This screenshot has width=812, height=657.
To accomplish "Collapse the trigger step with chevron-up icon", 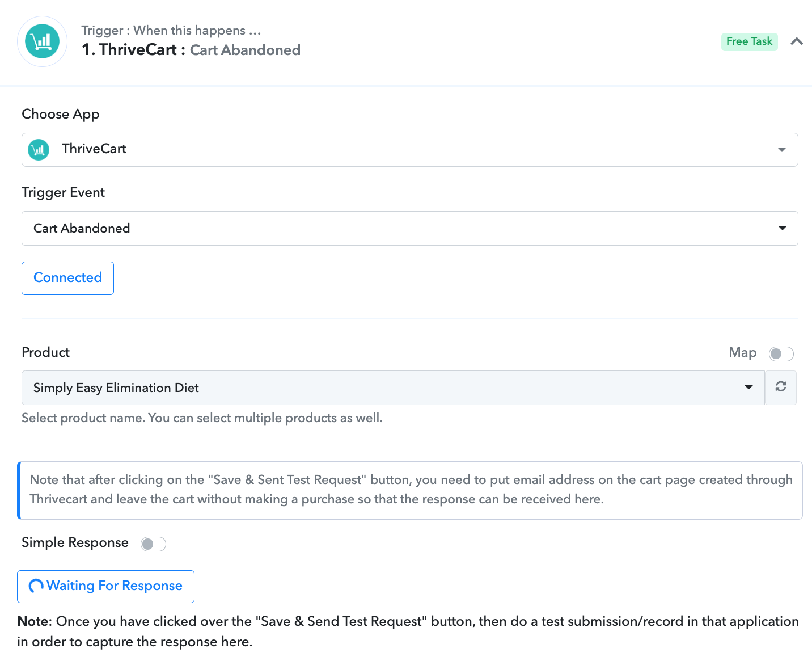I will coord(797,41).
